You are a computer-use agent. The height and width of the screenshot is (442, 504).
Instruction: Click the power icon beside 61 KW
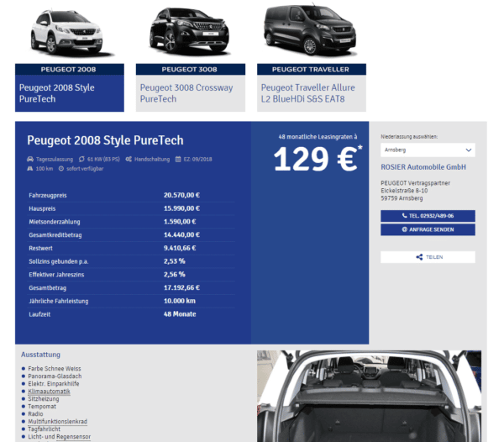(x=81, y=159)
